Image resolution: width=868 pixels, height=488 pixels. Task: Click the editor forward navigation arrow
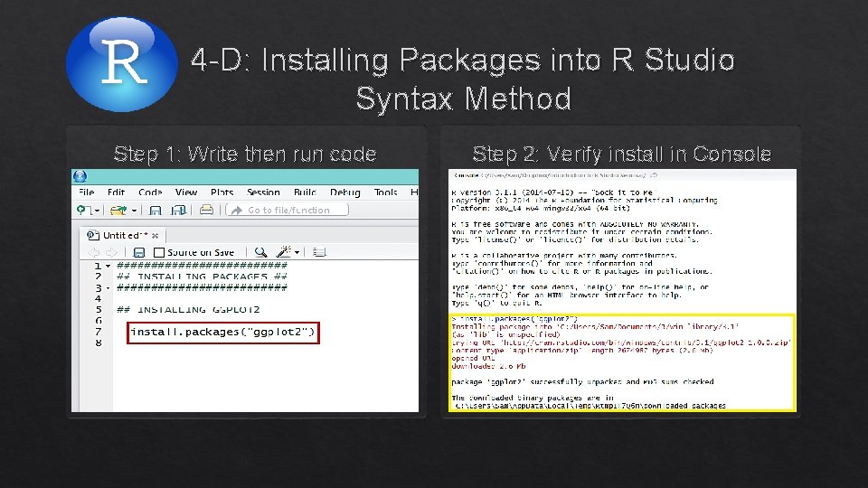[111, 252]
